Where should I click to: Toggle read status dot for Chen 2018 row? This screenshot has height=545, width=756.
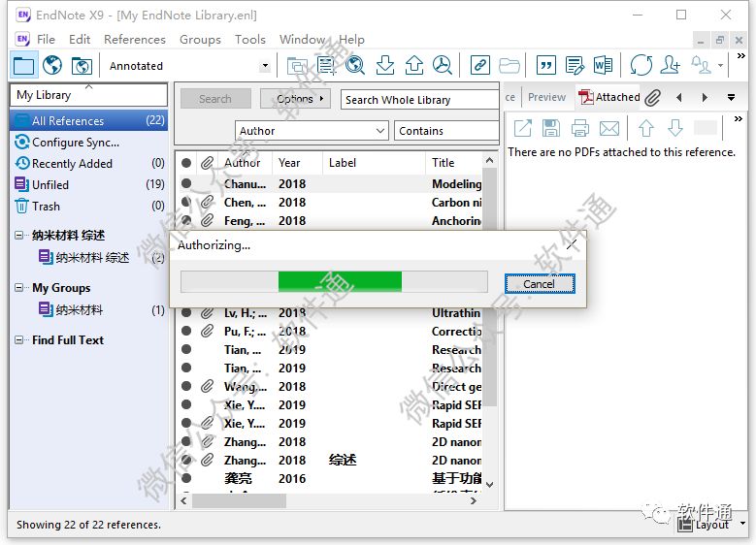(186, 202)
